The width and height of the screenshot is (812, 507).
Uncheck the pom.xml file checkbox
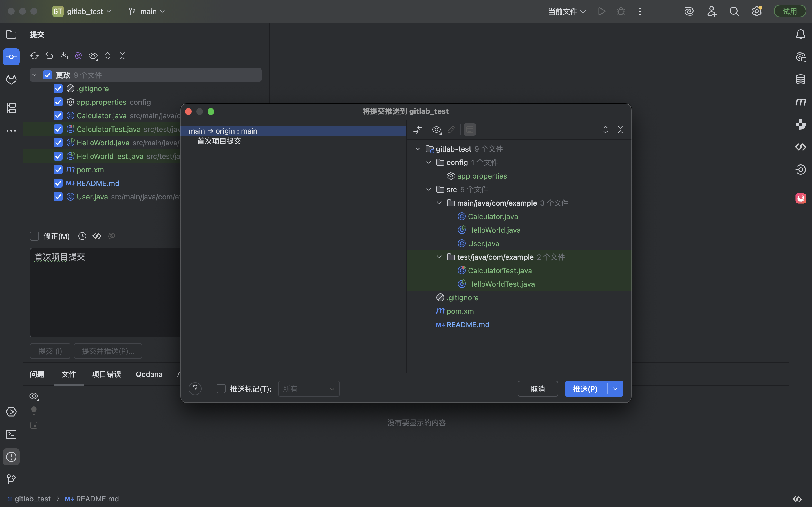pyautogui.click(x=58, y=170)
